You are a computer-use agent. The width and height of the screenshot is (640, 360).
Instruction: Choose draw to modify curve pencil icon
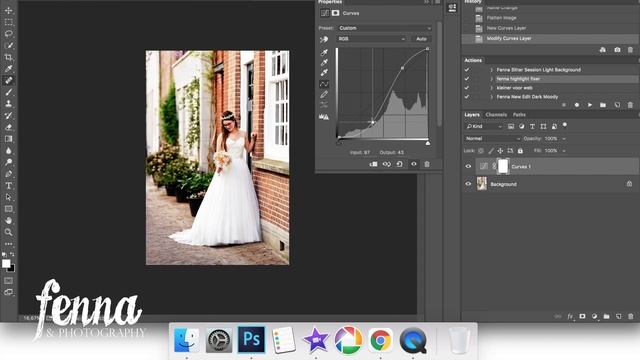click(324, 95)
